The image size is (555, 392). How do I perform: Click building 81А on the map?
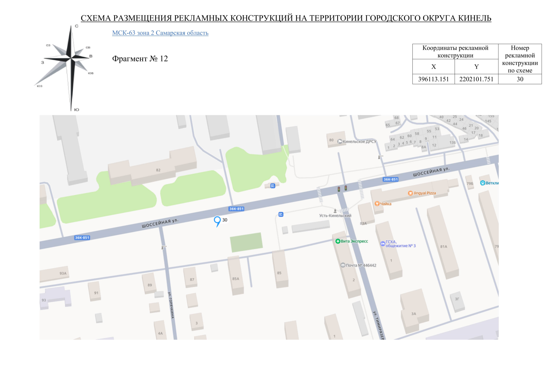pos(443,247)
